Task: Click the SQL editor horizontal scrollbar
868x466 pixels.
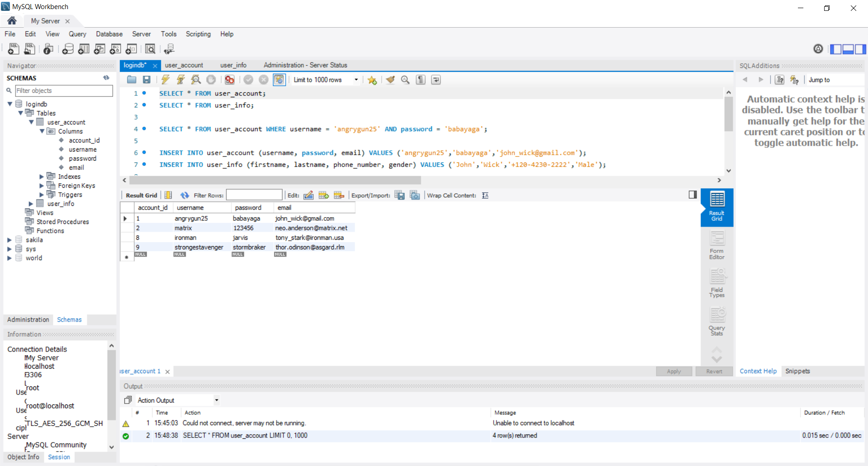Action: coord(275,180)
